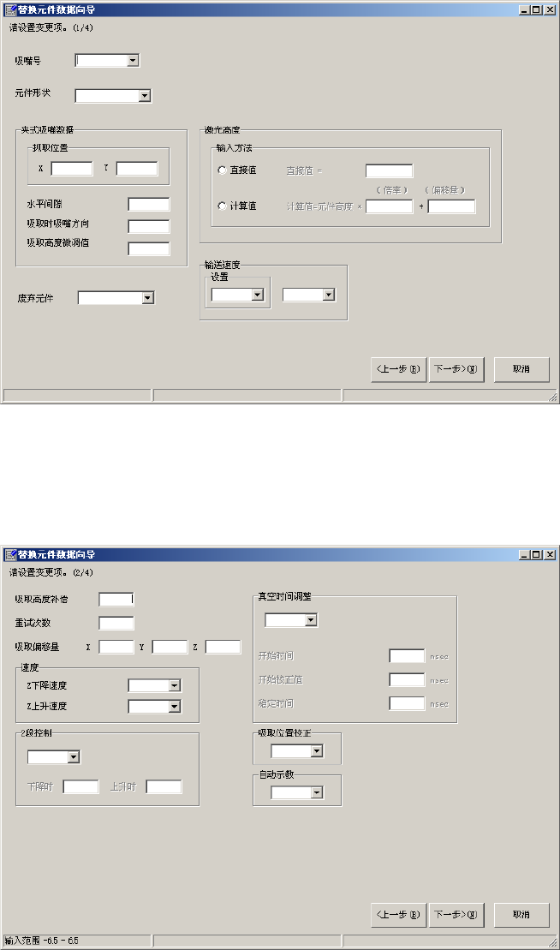Click the title bar icon of 1/4 wizard window

point(10,9)
